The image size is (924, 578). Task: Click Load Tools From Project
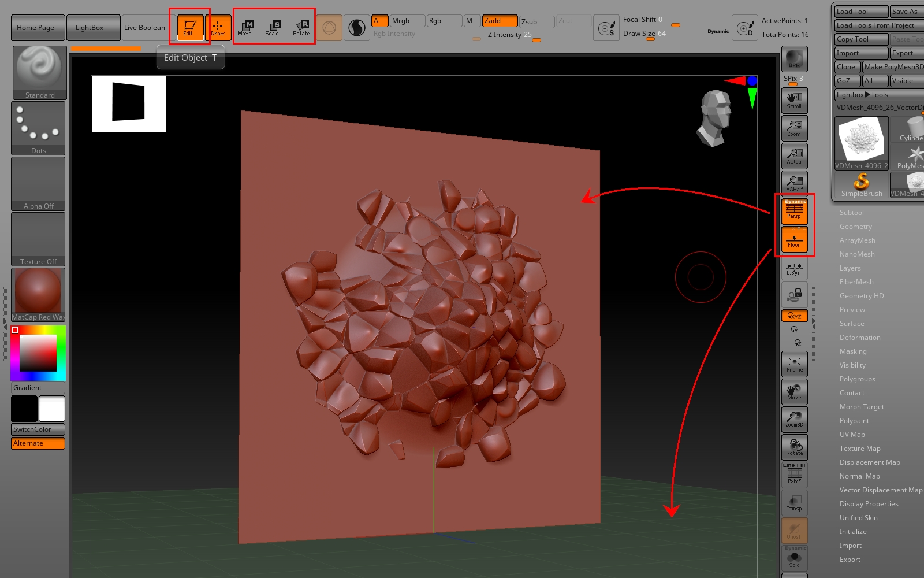pos(879,25)
